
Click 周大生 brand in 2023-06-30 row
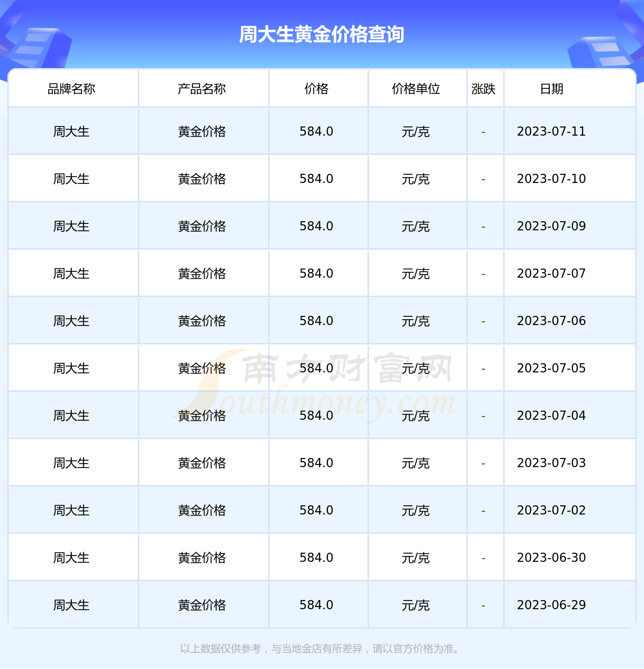71,558
